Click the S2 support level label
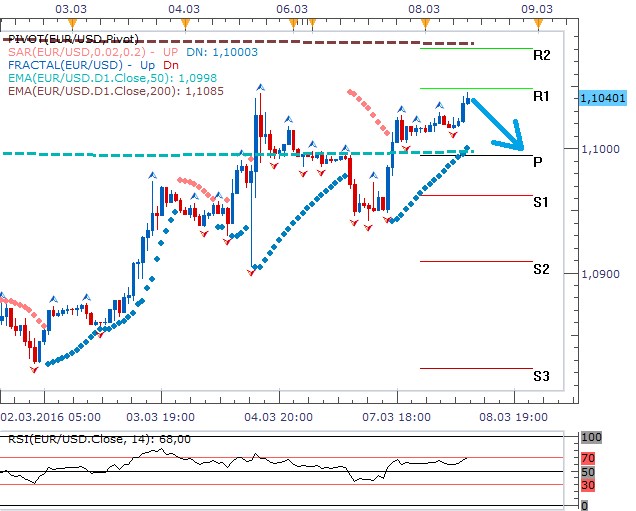Image resolution: width=636 pixels, height=511 pixels. pos(541,269)
